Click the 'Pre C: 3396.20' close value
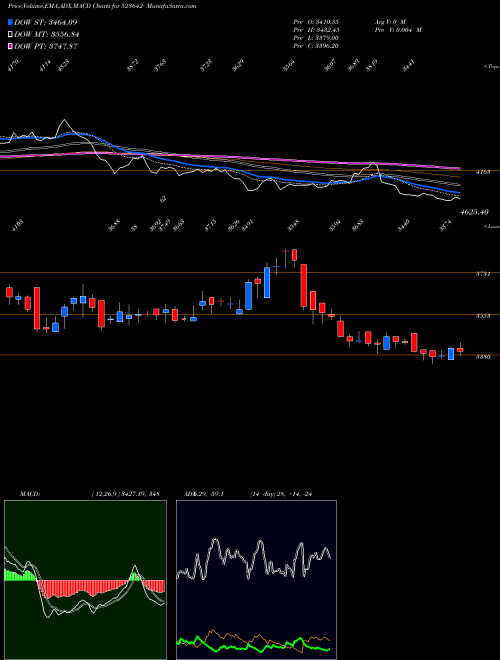 coord(316,46)
